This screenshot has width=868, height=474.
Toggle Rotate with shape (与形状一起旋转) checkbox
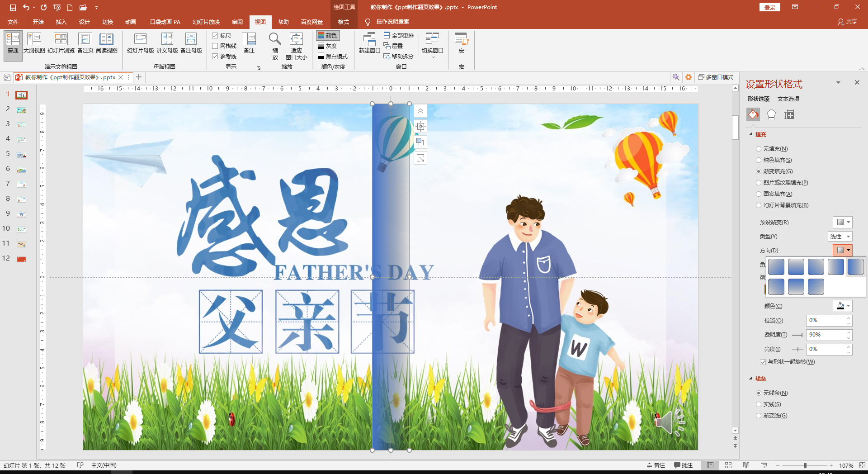coord(763,362)
